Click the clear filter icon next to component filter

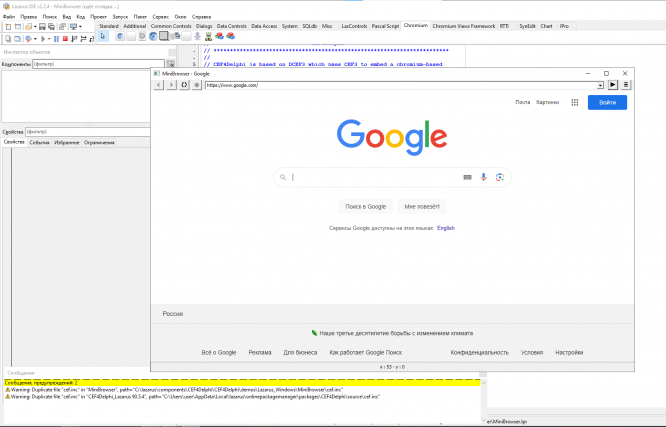coord(170,64)
